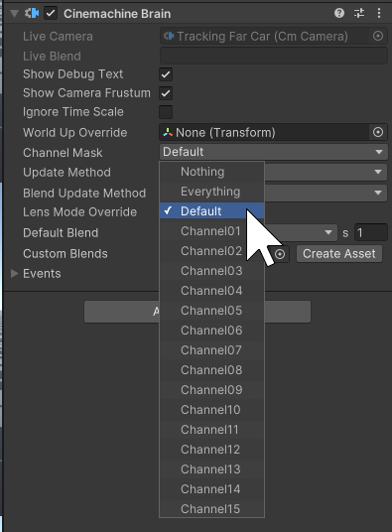Image resolution: width=392 pixels, height=532 pixels.
Task: Select Channel12 from the list
Action: point(212,450)
